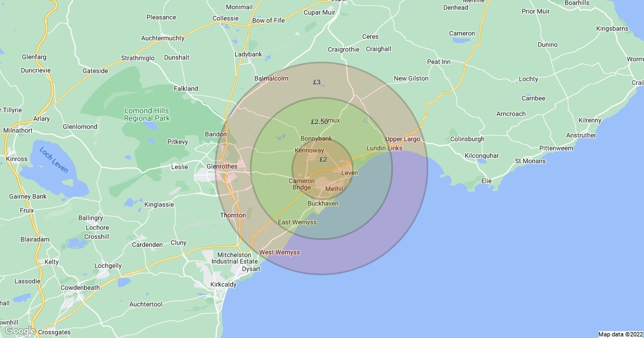
Task: Click the £2 inner zone label
Action: pyautogui.click(x=323, y=159)
